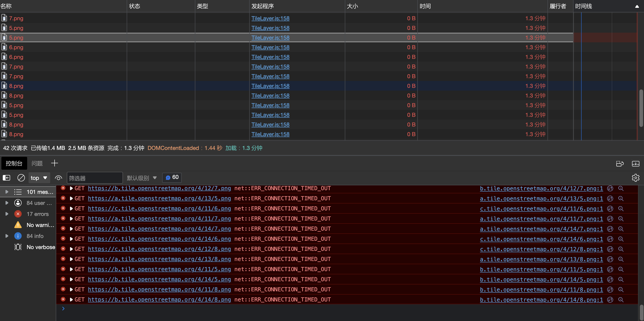Open c.tile.openstreetmap.org/4/11/6.png URL link
Viewport: 644px width, 321px height.
[x=159, y=208]
